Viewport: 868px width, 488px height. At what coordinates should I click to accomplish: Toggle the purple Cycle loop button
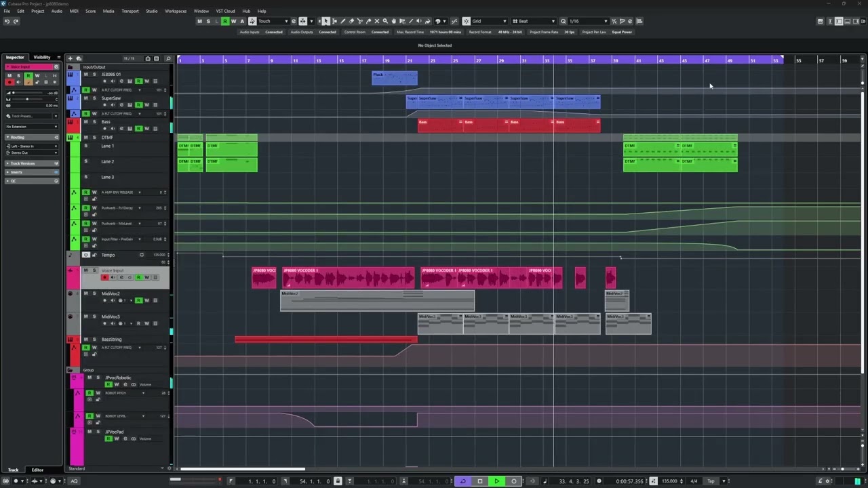pyautogui.click(x=463, y=481)
